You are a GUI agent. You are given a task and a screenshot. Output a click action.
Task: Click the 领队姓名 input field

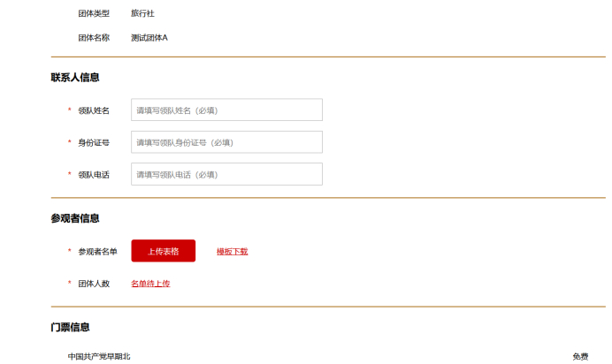(x=226, y=110)
